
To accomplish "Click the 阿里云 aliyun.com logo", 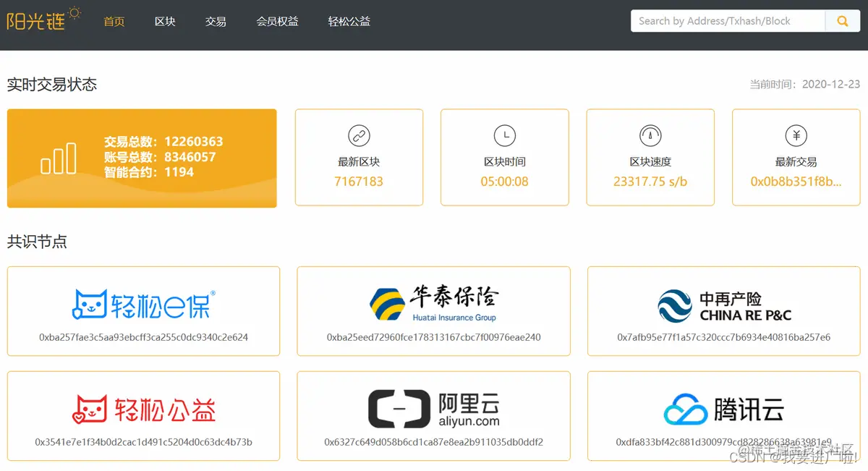I will pos(433,409).
